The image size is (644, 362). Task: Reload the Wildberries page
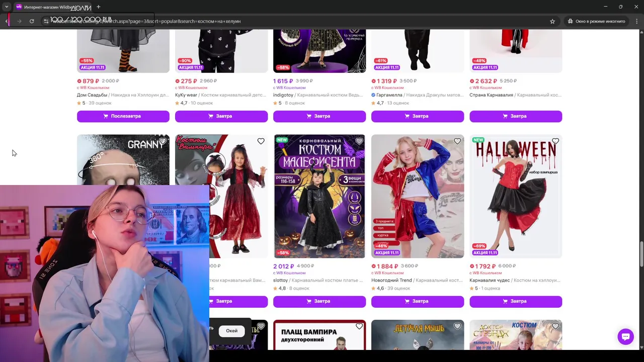pyautogui.click(x=32, y=21)
